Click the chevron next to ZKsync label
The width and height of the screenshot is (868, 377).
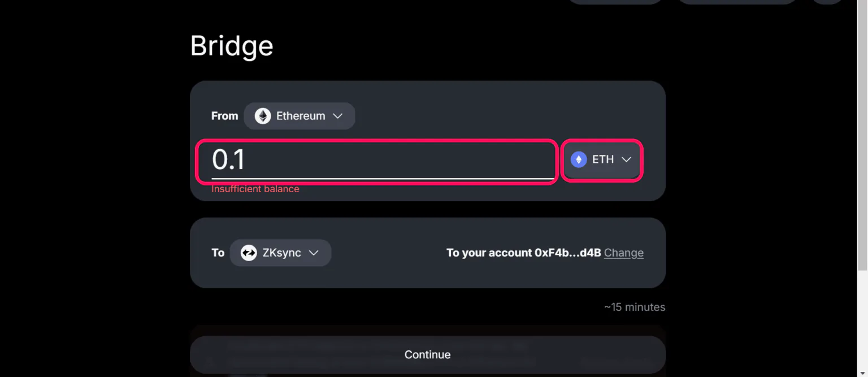point(314,253)
